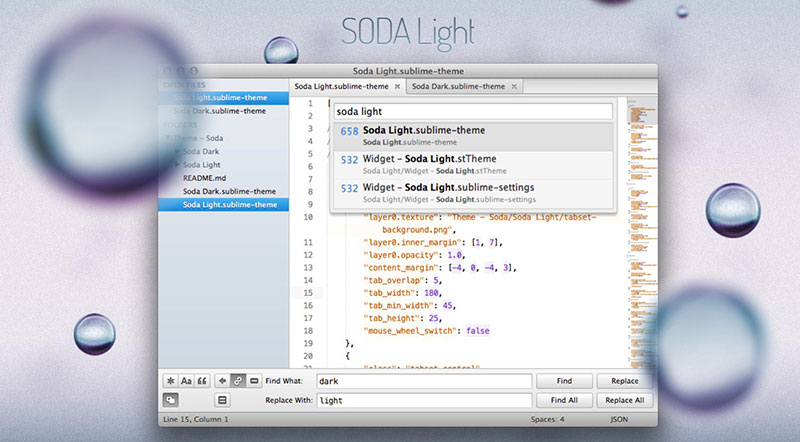Open README.md in the sidebar
The height and width of the screenshot is (442, 800).
pos(205,178)
